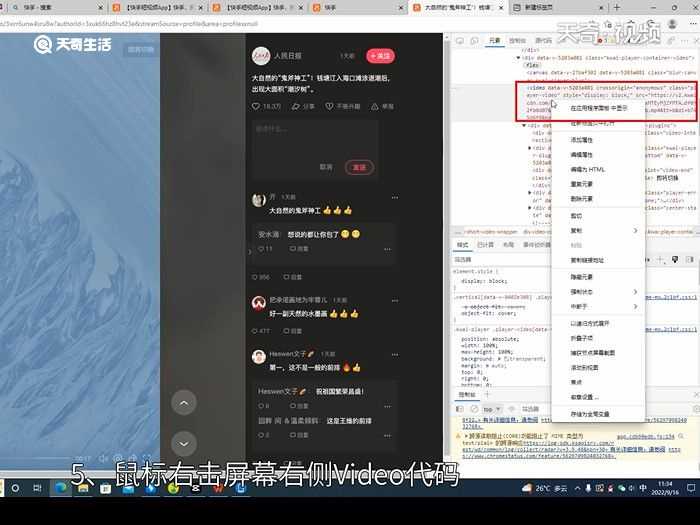Open options for 好一副天然的水墨画 comment
Viewport: 700px width, 525px height.
click(x=395, y=300)
